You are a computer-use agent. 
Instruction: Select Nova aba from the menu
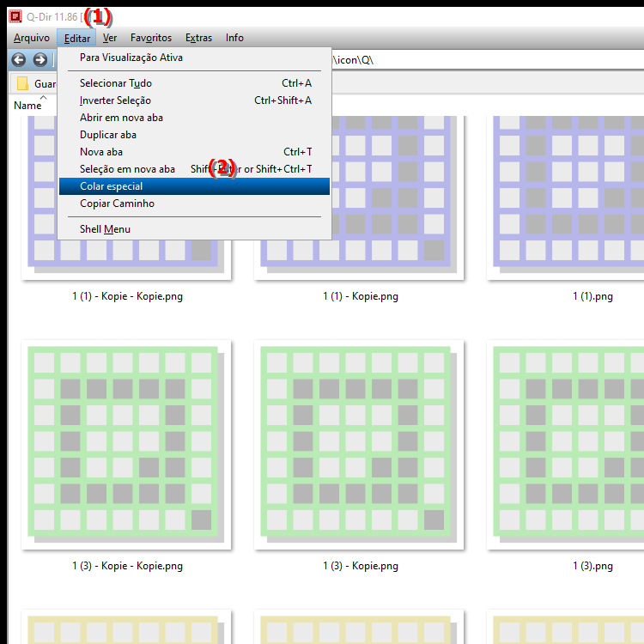click(x=101, y=152)
